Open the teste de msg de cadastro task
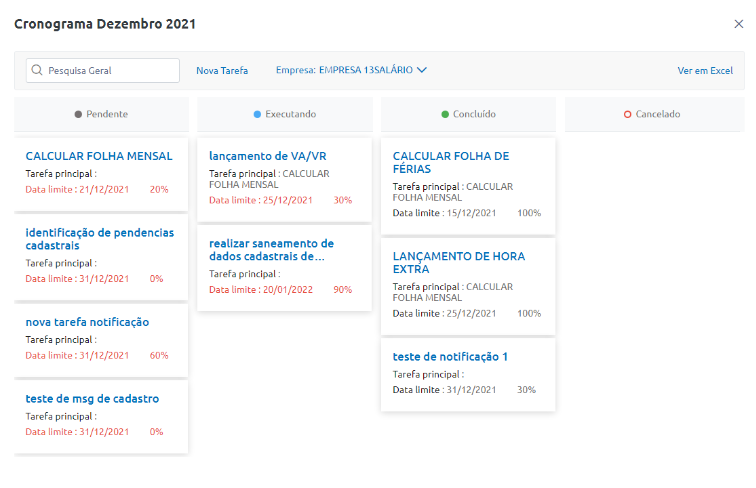756x488 pixels. coord(92,399)
